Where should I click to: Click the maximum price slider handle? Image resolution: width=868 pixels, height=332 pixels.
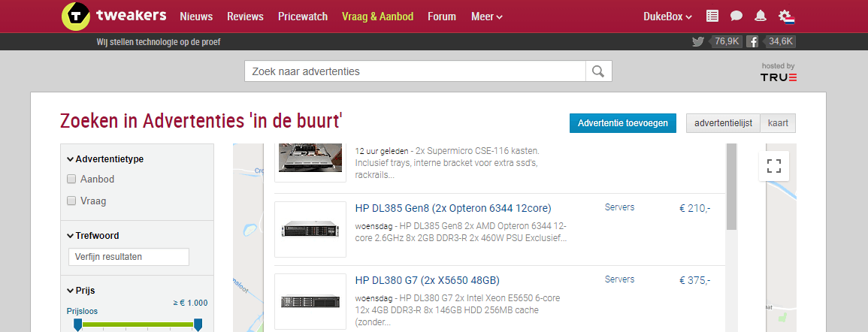tap(198, 324)
